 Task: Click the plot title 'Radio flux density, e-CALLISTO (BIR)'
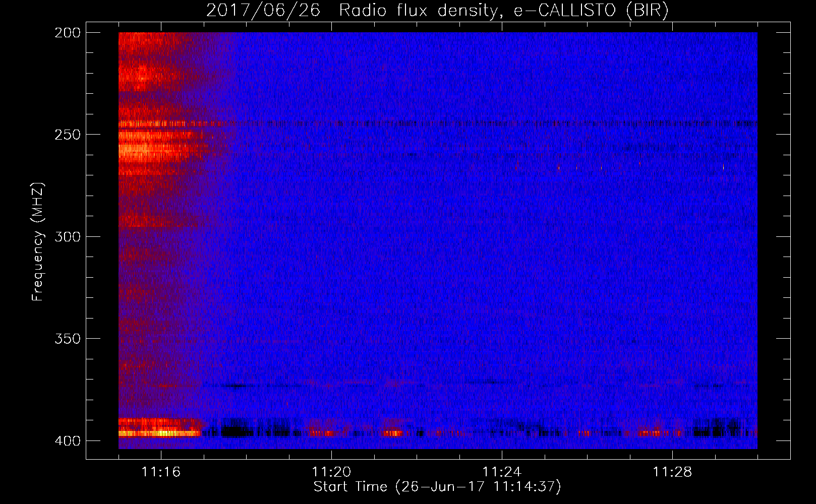503,11
